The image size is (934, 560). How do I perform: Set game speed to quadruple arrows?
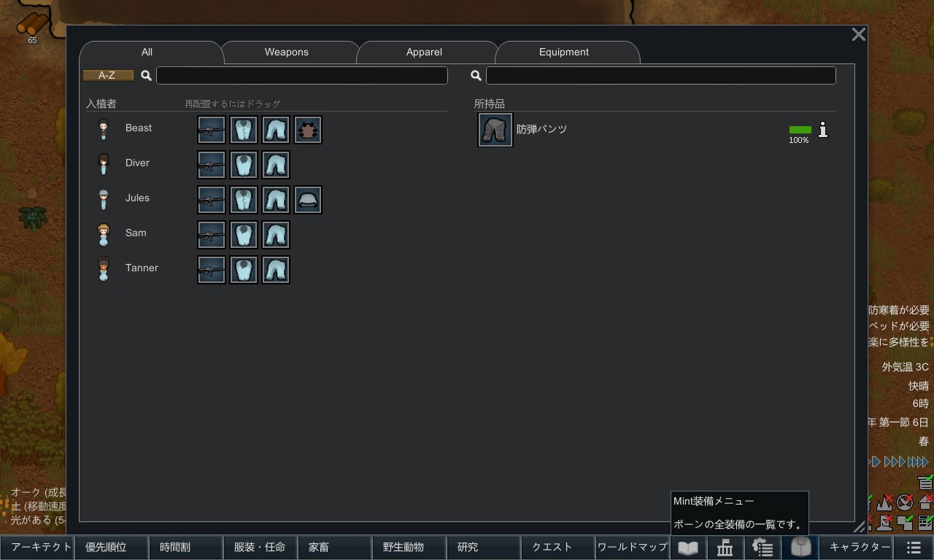918,462
